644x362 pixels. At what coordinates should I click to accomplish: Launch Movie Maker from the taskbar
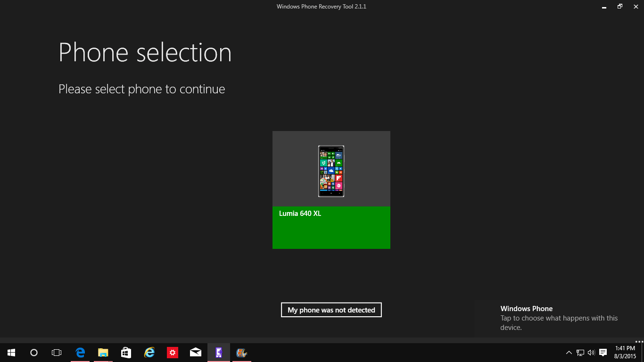(x=241, y=352)
